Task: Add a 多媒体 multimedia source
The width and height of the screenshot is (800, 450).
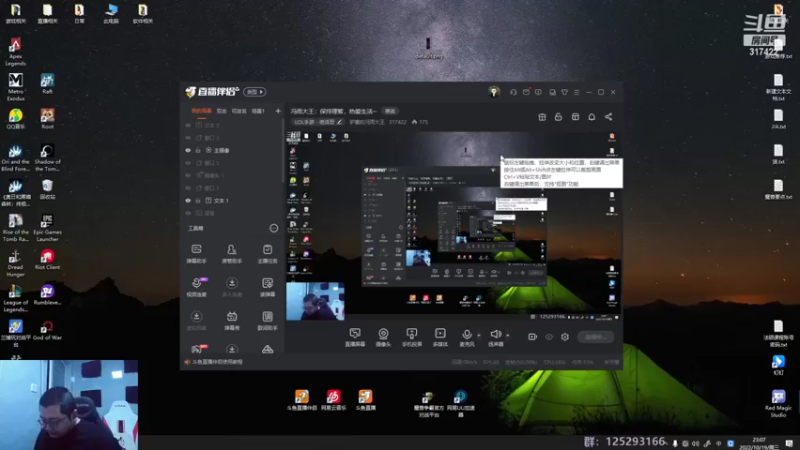Action: coord(440,337)
